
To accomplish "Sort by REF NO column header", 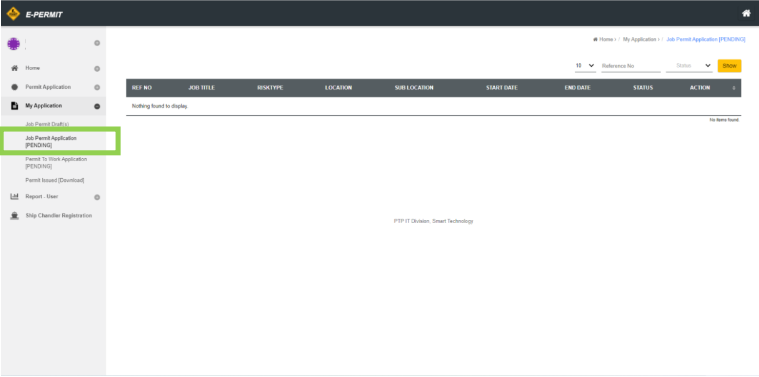I will pyautogui.click(x=142, y=88).
